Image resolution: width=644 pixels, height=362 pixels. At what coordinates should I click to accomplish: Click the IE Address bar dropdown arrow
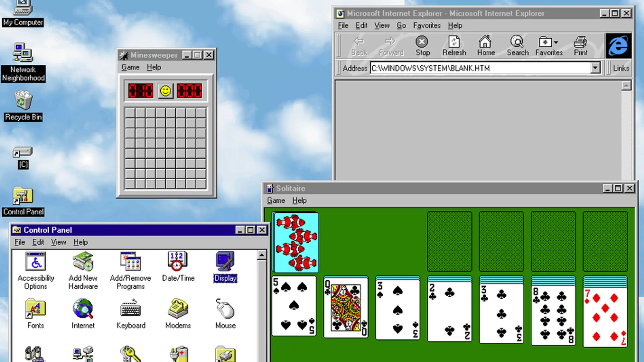[x=595, y=68]
